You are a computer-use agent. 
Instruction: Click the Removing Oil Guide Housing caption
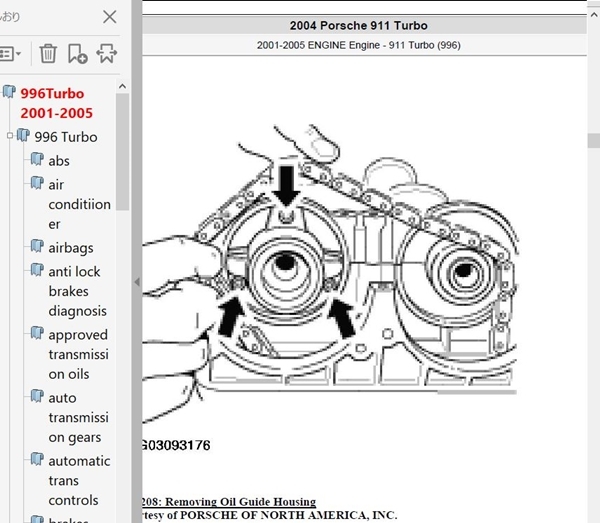[229, 502]
